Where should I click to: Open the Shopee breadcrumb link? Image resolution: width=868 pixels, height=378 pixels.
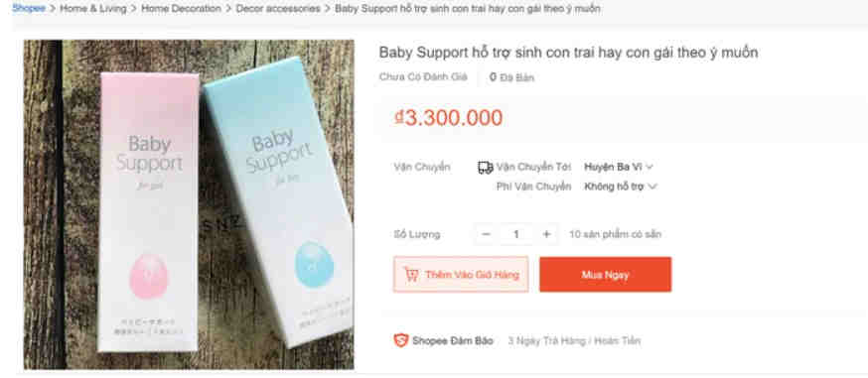click(x=28, y=8)
